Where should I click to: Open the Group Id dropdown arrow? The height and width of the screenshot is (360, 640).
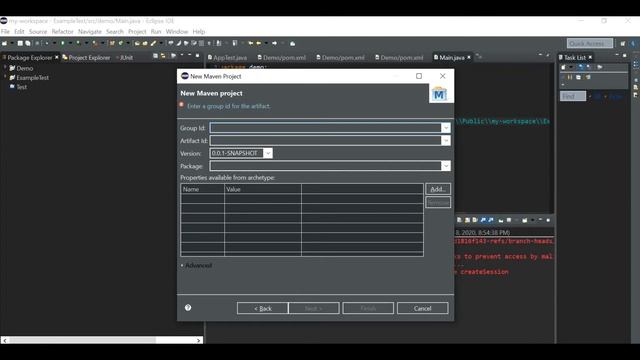point(446,128)
